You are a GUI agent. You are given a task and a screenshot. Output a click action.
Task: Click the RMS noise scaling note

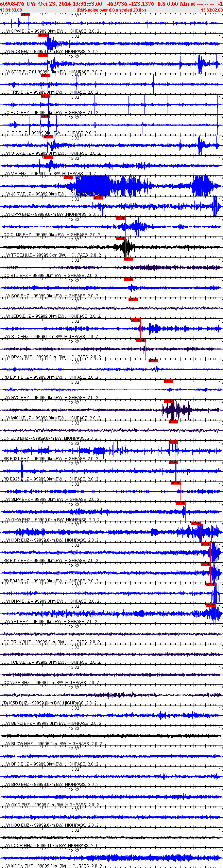[x=111, y=10]
